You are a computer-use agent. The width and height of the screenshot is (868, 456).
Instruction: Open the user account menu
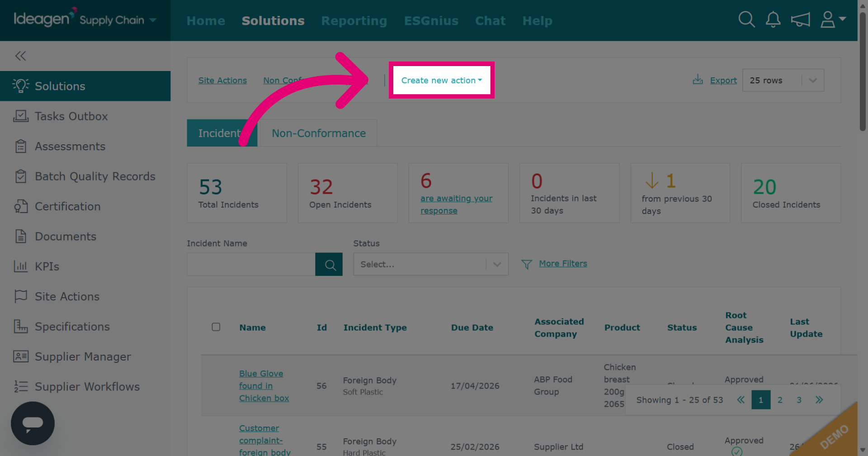(x=833, y=20)
